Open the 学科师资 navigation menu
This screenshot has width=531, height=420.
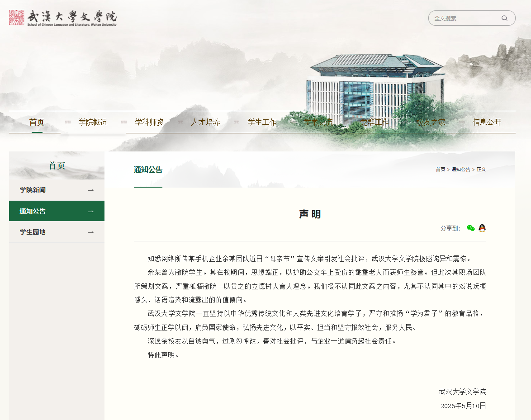[149, 122]
